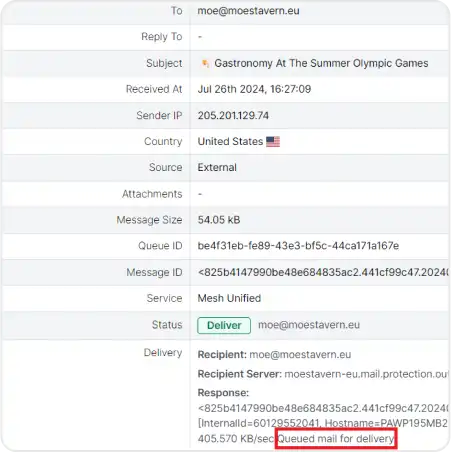The width and height of the screenshot is (451, 452).
Task: Click message size value 54.05 kB
Action: 219,220
